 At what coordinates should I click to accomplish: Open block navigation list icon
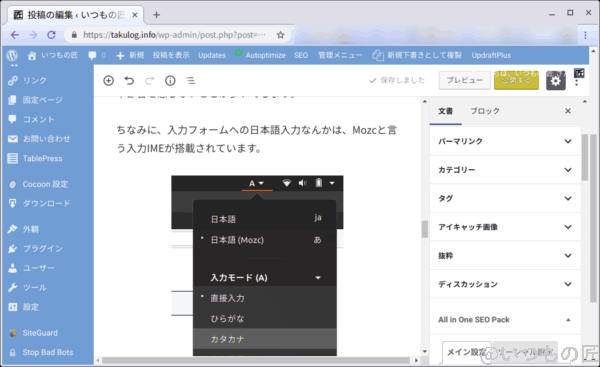(x=191, y=81)
